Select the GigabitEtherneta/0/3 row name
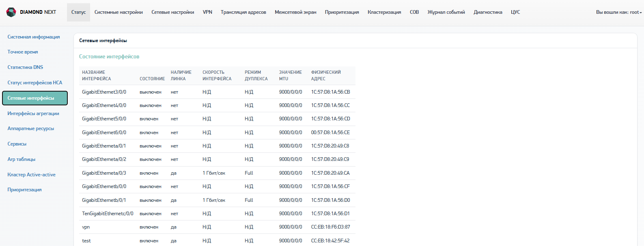 tap(104, 173)
